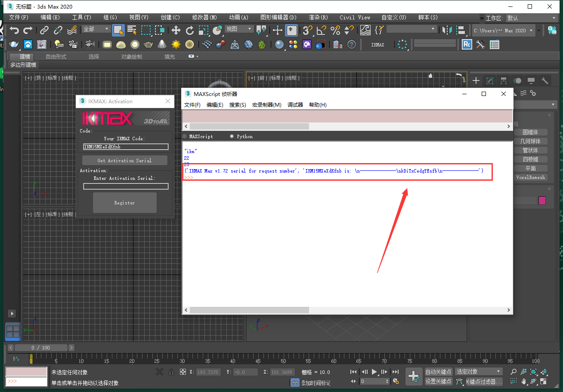The height and width of the screenshot is (392, 563).
Task: Click the crossed tools plugin icon
Action: 481,44
